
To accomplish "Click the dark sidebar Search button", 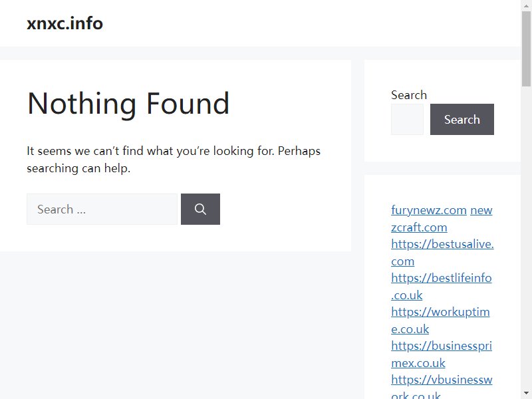I will tap(462, 119).
